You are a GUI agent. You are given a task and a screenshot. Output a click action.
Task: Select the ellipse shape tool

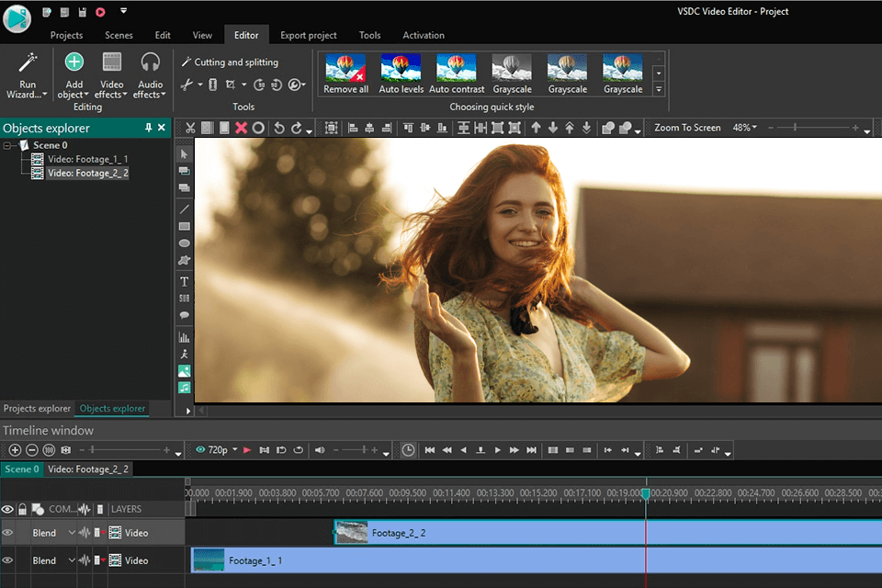[x=184, y=243]
